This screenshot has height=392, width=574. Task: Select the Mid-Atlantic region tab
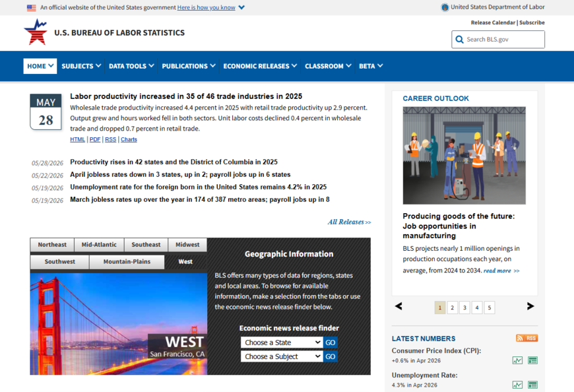[99, 244]
